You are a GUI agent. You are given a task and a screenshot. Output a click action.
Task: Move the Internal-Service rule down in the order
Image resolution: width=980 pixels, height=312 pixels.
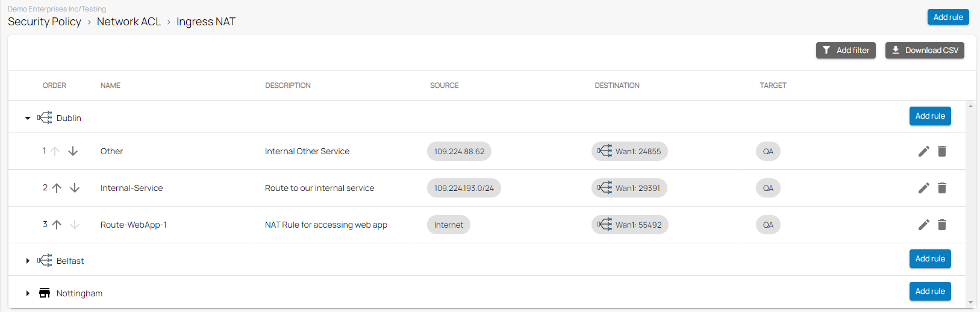pyautogui.click(x=75, y=188)
